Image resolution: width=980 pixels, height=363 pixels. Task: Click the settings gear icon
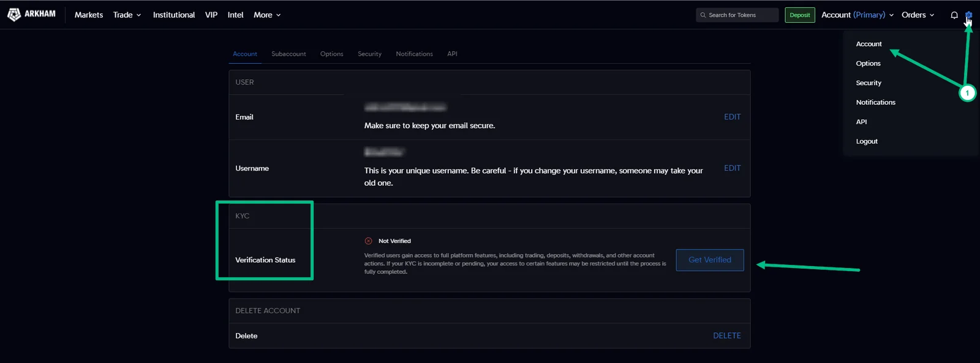click(968, 15)
